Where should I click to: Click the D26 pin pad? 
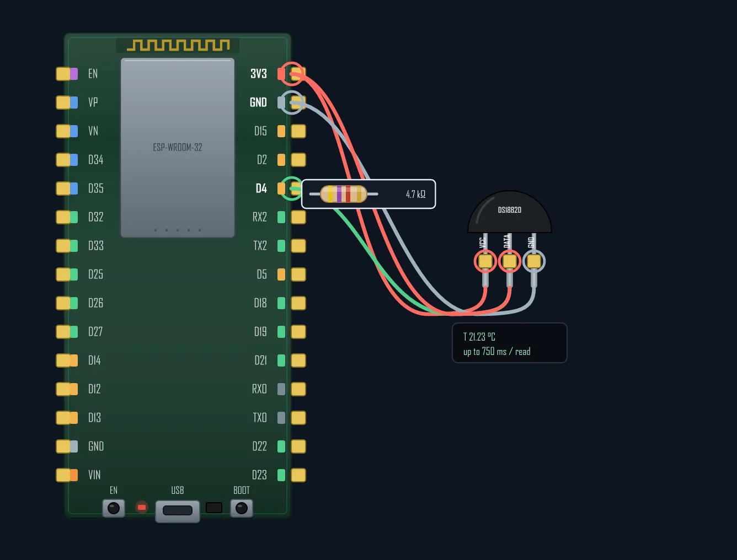click(x=63, y=303)
